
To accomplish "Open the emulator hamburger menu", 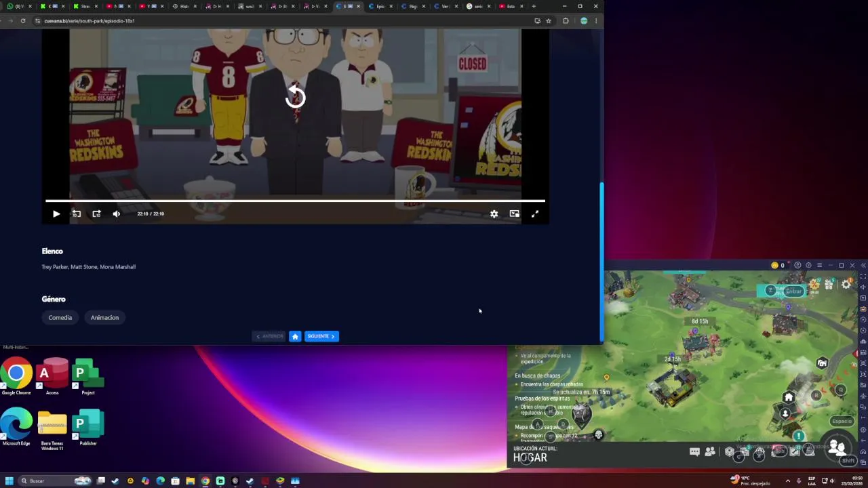I will tap(819, 265).
